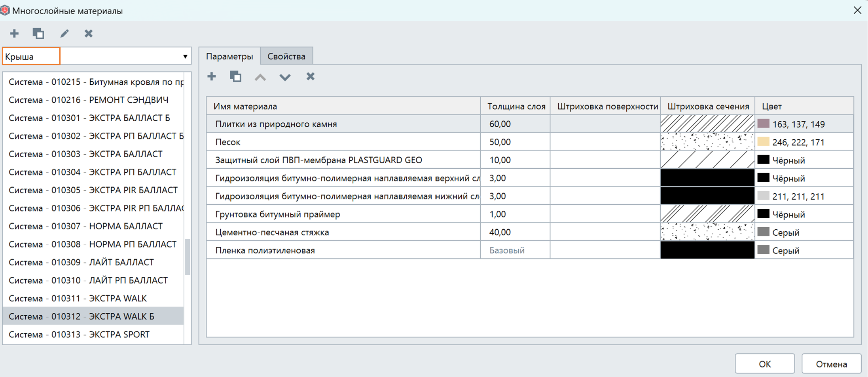Select Система - 010302 ЭКСТРА РП БАЛЛАСТ Б
The image size is (868, 377).
pos(93,136)
